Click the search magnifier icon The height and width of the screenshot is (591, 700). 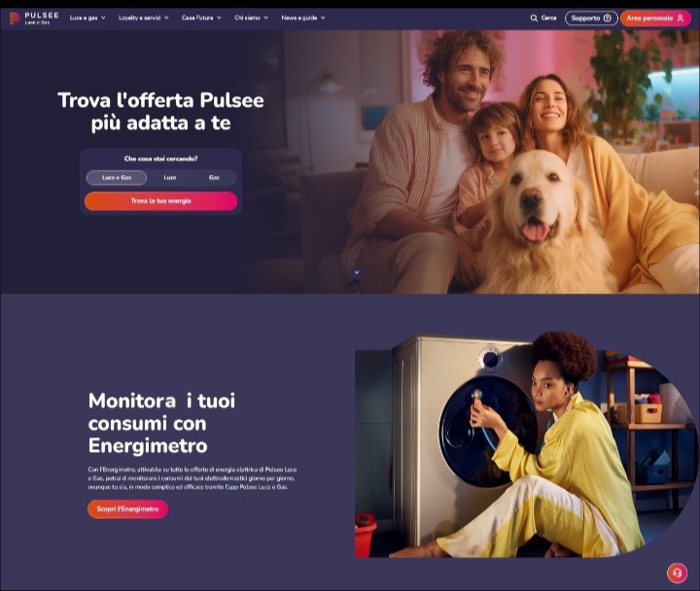point(534,17)
